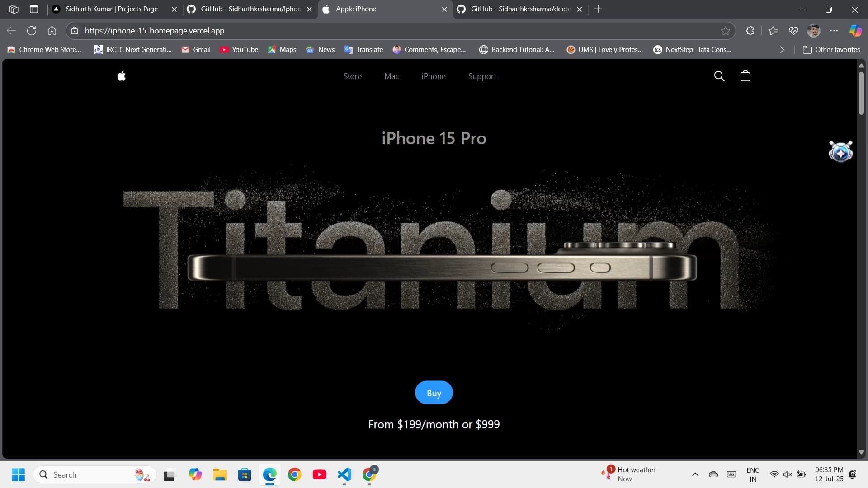Open Visual Studio Code from taskbar
Viewport: 868px width, 488px height.
344,474
